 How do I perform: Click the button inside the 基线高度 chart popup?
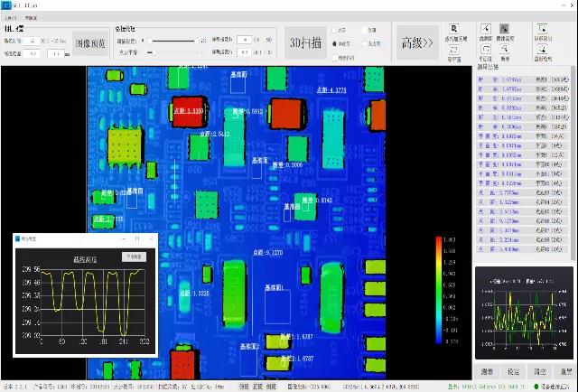[x=135, y=256]
